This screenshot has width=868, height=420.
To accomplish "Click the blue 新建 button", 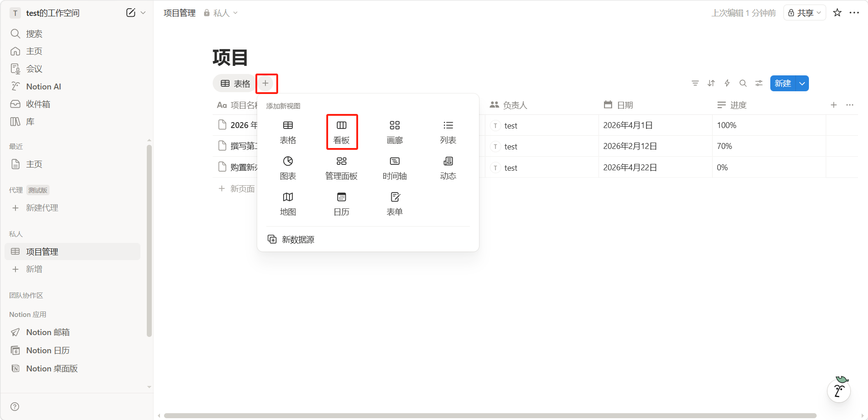I will (x=783, y=84).
